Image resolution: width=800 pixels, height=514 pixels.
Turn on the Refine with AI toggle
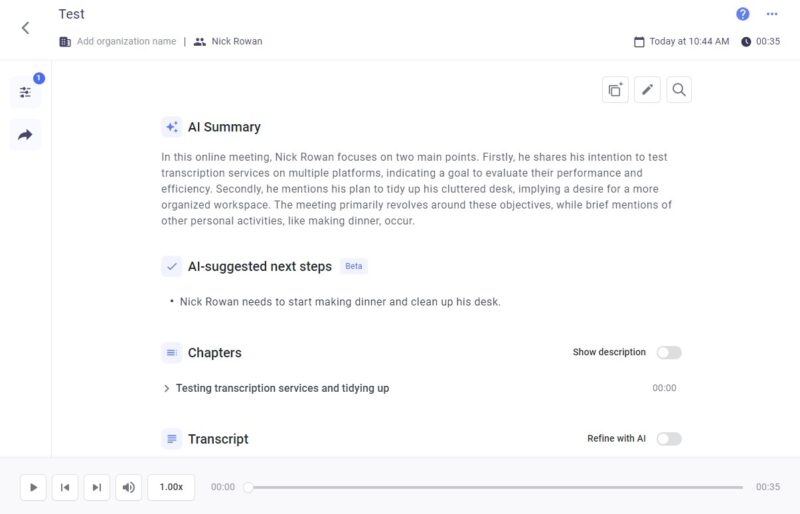[x=669, y=438]
